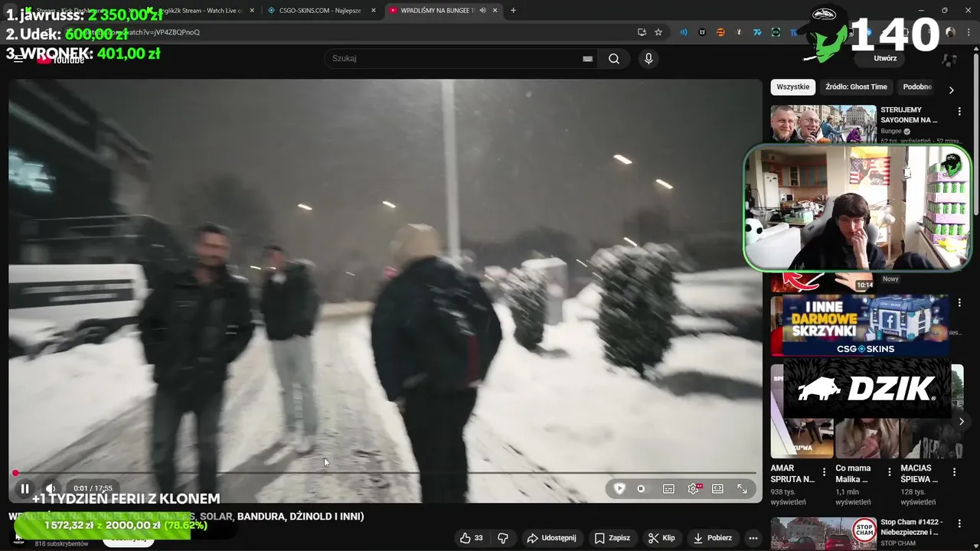The image size is (980, 551).
Task: Open Chrome profile avatar
Action: 950,32
